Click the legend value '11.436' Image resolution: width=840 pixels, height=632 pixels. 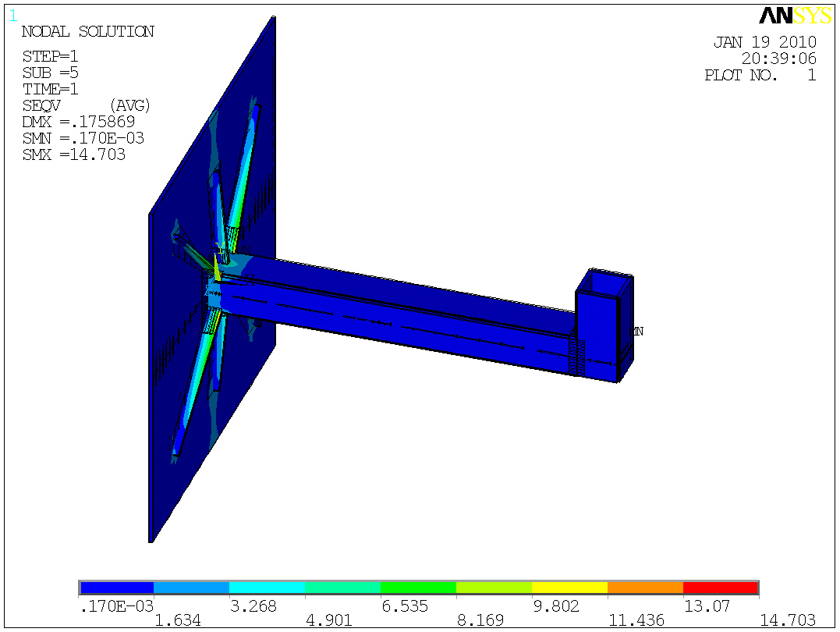636,621
